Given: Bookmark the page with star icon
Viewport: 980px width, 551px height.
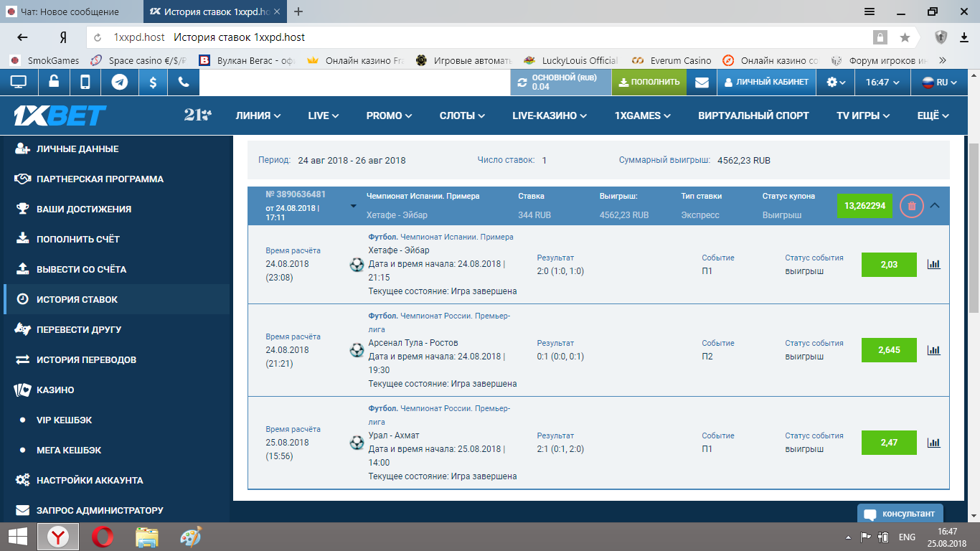Looking at the screenshot, I should click(x=905, y=37).
